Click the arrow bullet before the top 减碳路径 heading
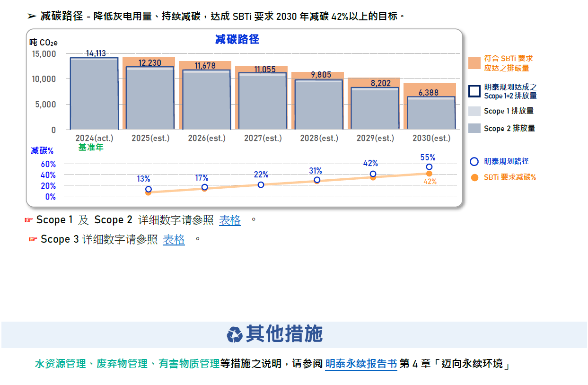Image resolution: width=588 pixels, height=385 pixels. coord(32,17)
